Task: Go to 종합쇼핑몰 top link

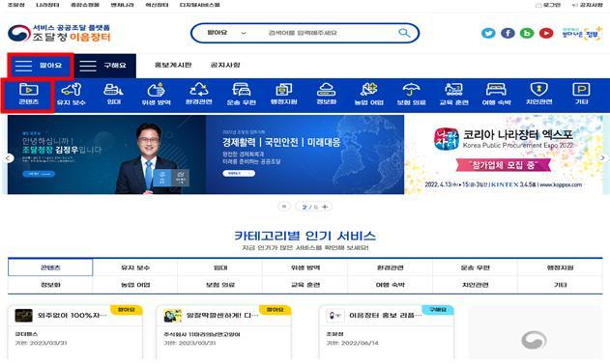Action: (85, 5)
